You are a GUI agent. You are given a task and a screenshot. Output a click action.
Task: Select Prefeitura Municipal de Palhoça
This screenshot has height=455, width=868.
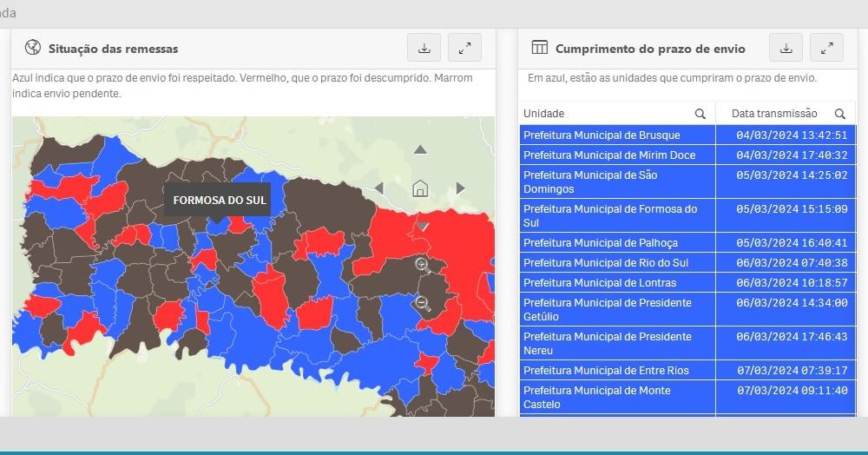[617, 242]
